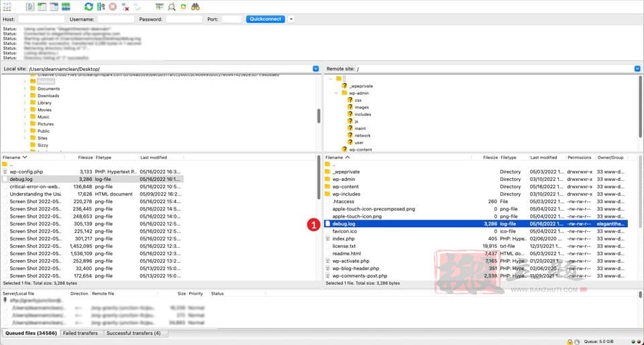Click the remote directory tree scrollbar
The height and width of the screenshot is (345, 644).
tap(640, 107)
